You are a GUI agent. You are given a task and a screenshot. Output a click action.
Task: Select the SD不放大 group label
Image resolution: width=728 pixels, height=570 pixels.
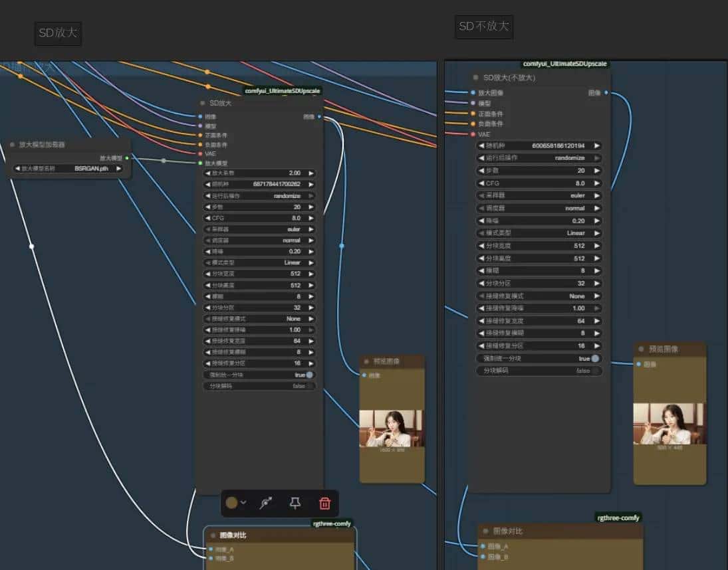pos(484,27)
